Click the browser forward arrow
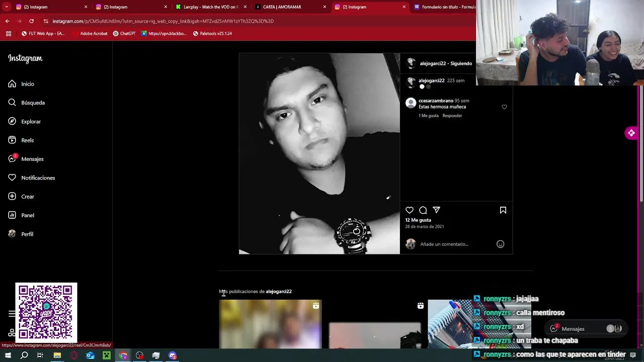Image resolution: width=644 pixels, height=362 pixels. click(19, 21)
